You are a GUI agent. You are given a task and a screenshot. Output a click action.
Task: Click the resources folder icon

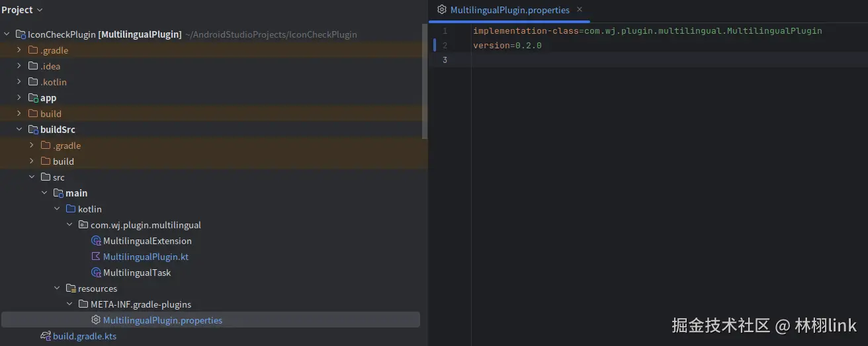pyautogui.click(x=71, y=288)
